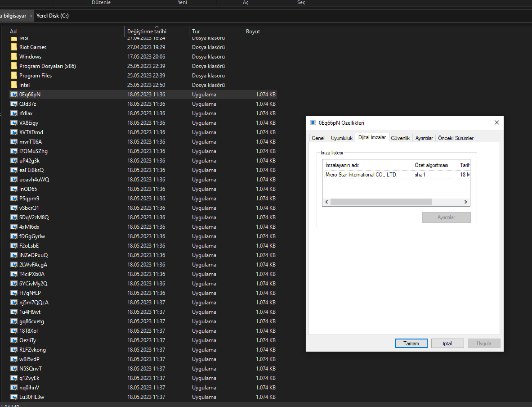This screenshot has width=532, height=407.
Task: Click the Intel folder icon
Action: [x=14, y=85]
